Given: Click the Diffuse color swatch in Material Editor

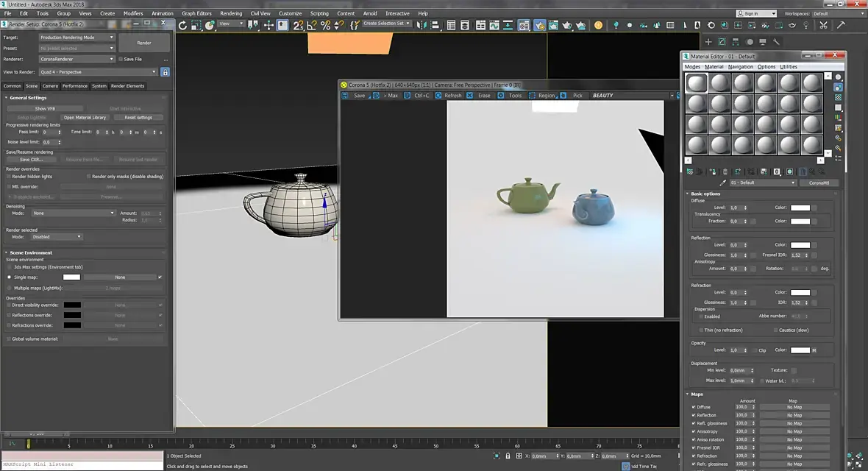Looking at the screenshot, I should pyautogui.click(x=800, y=208).
